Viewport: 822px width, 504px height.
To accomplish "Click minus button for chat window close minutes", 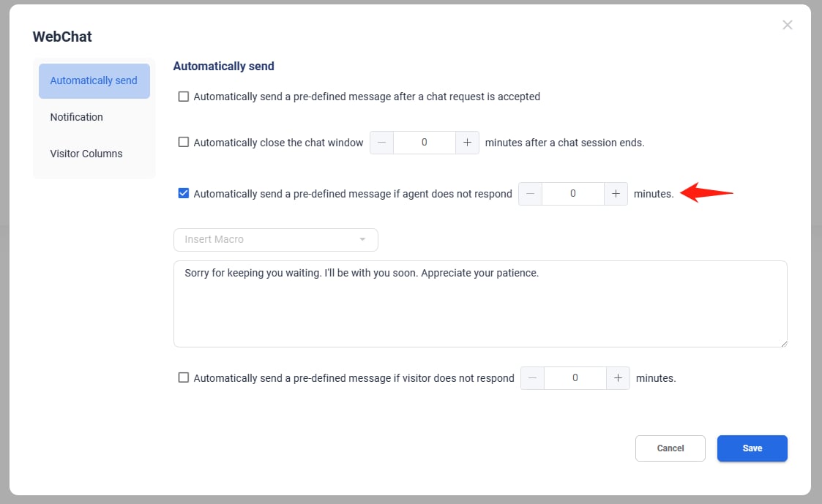I will tap(381, 143).
